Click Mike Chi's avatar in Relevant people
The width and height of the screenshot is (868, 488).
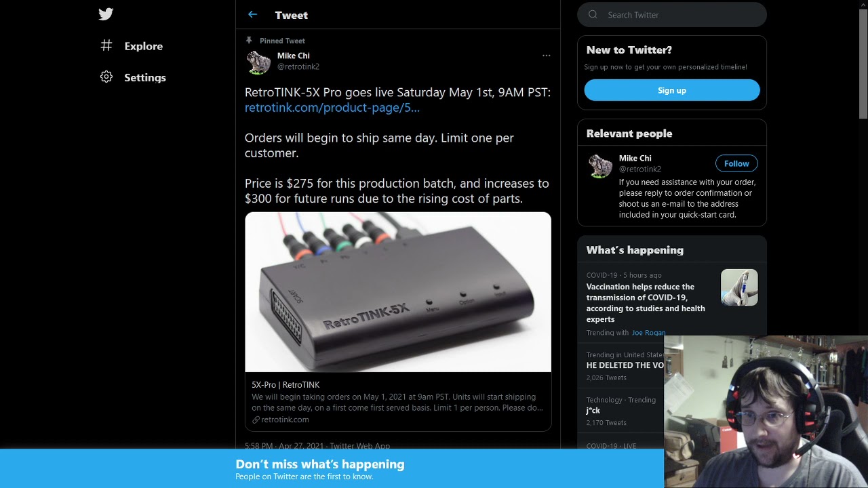pyautogui.click(x=600, y=165)
